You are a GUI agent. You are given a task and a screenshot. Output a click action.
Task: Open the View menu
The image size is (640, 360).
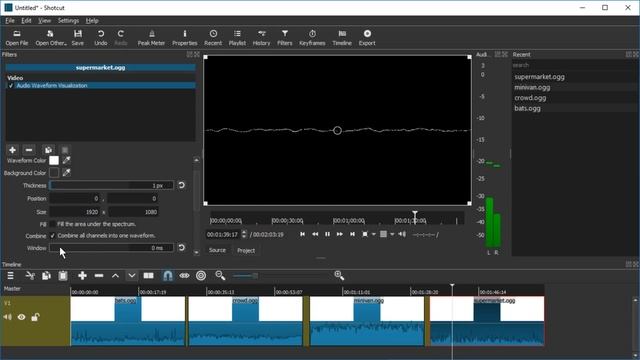point(44,20)
